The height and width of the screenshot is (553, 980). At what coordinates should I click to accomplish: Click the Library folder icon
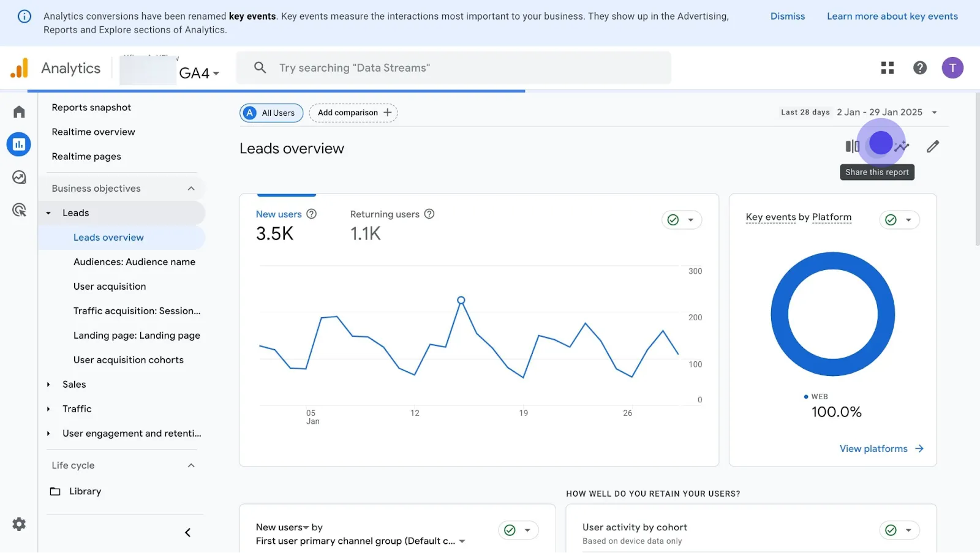tap(55, 492)
